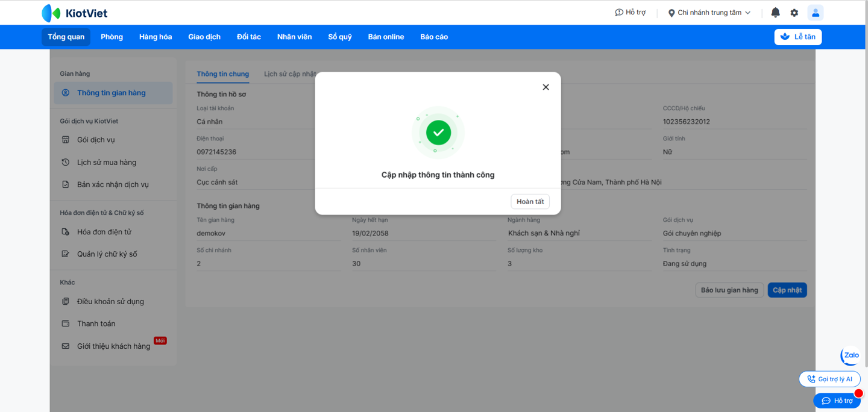The height and width of the screenshot is (412, 868).
Task: Open the Zalo chat icon
Action: click(851, 355)
